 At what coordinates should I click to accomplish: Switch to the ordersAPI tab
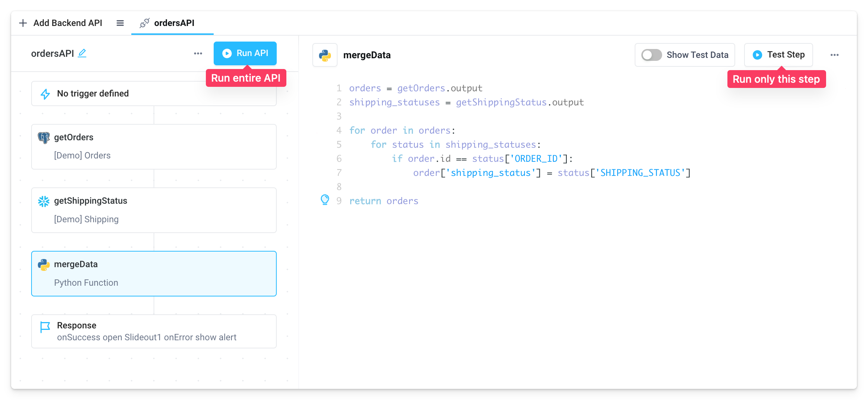[172, 23]
